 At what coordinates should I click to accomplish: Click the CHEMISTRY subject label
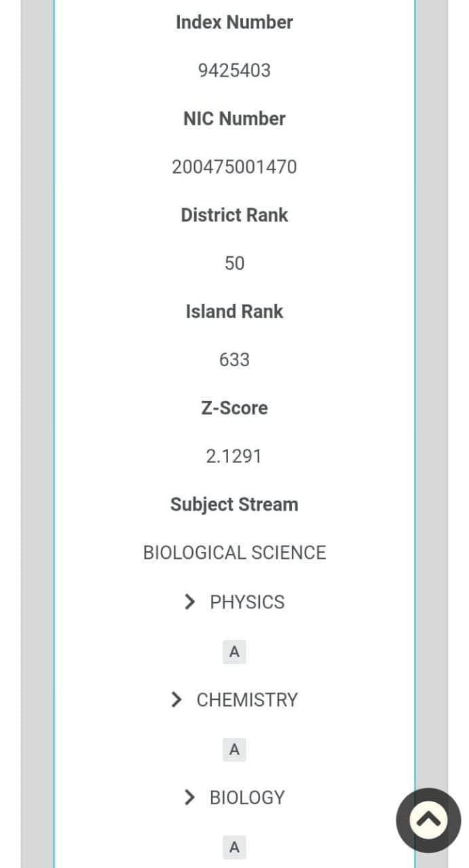pyautogui.click(x=247, y=700)
